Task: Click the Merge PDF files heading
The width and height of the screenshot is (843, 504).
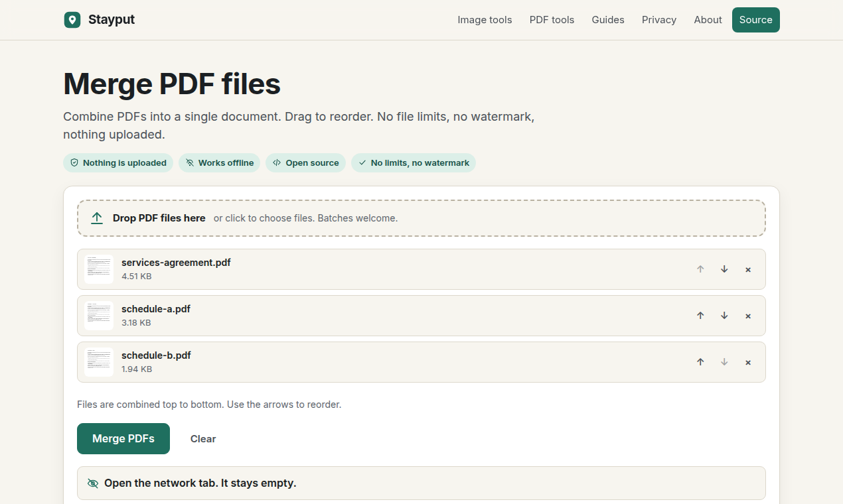Action: click(172, 84)
